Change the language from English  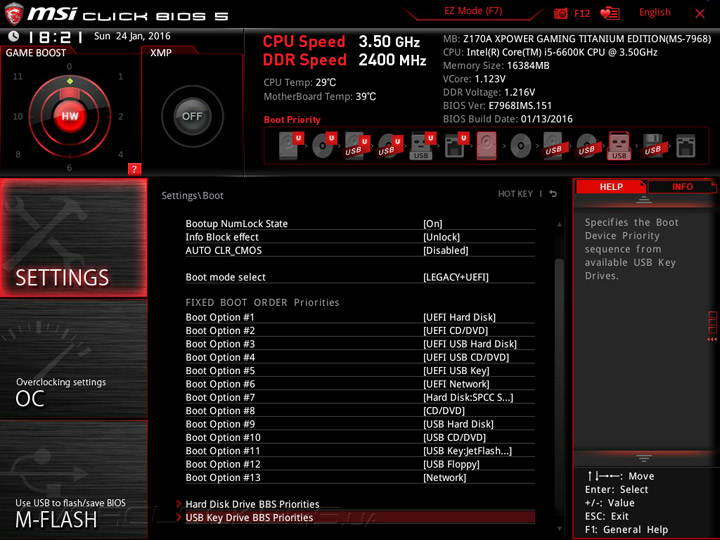point(654,12)
